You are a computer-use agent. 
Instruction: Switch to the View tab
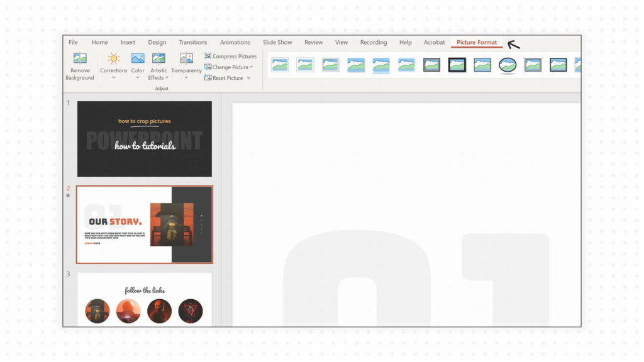tap(341, 42)
